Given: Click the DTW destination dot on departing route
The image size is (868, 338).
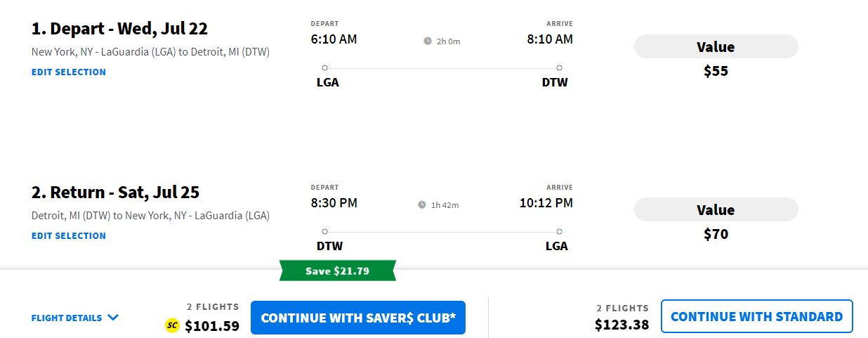Looking at the screenshot, I should tap(559, 68).
